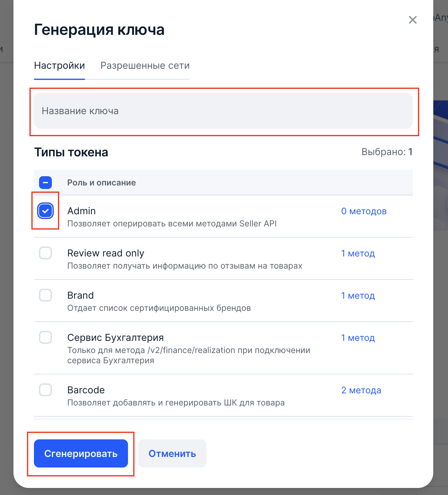Tick the Barcode role checkbox

(x=45, y=390)
